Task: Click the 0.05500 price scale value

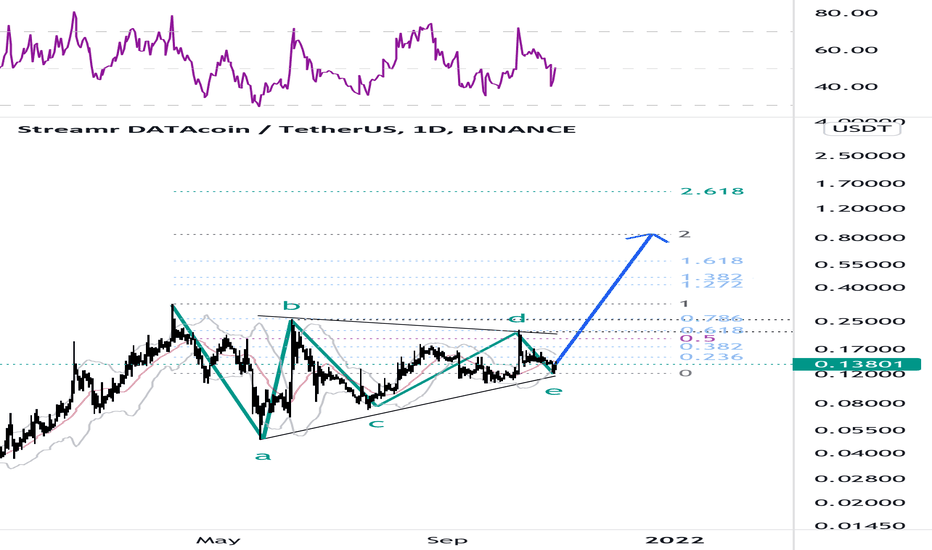Action: (860, 430)
